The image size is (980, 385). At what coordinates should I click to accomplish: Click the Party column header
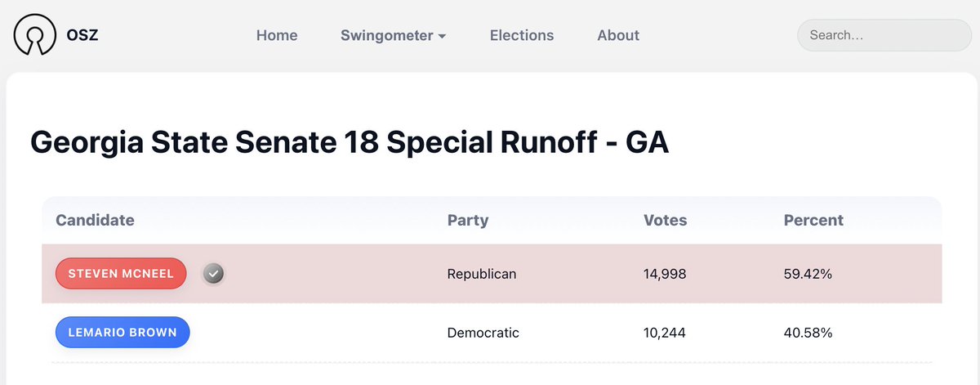(468, 220)
